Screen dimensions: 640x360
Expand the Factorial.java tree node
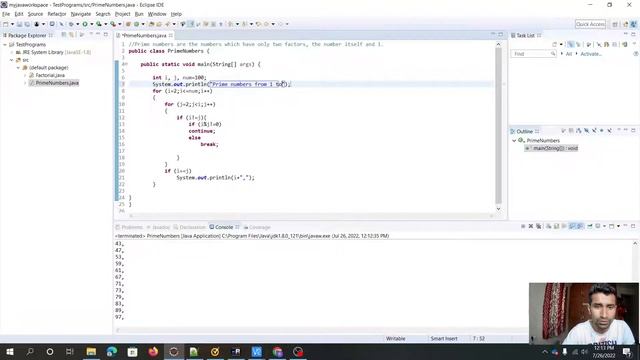[25, 76]
